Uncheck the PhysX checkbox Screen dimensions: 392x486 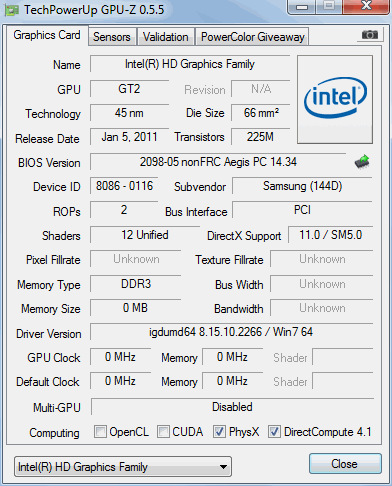click(219, 431)
